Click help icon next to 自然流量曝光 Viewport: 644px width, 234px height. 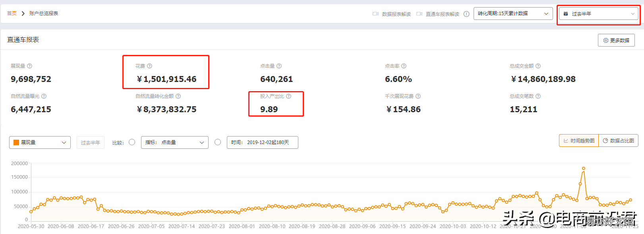(x=44, y=96)
